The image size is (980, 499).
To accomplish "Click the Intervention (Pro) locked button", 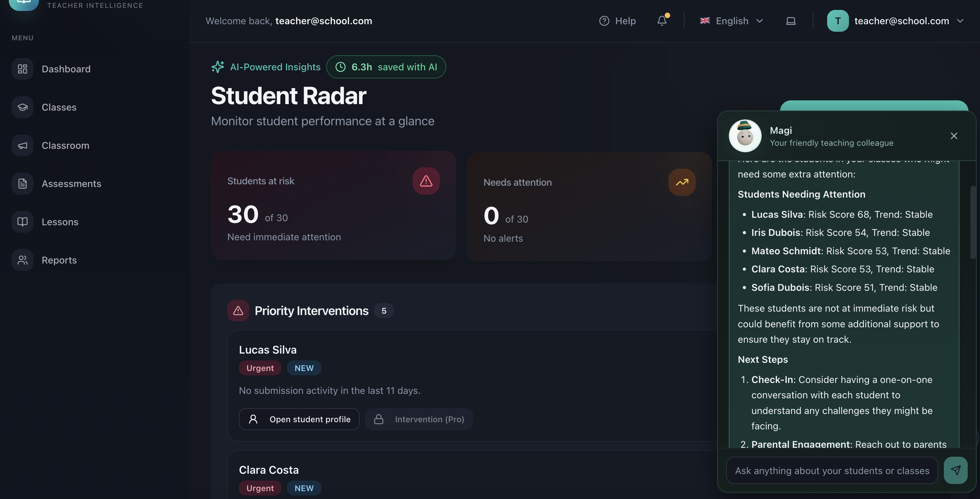I will [x=419, y=419].
